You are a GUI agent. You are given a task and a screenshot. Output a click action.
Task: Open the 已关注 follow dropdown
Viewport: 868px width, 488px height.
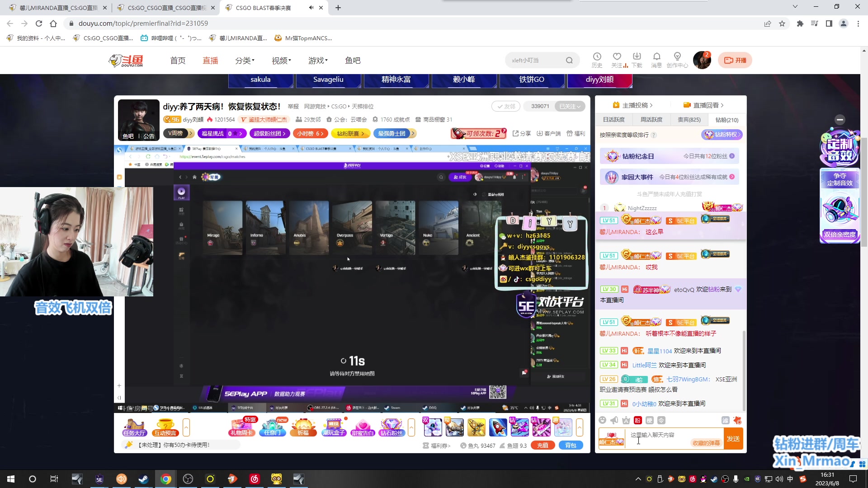coord(570,106)
